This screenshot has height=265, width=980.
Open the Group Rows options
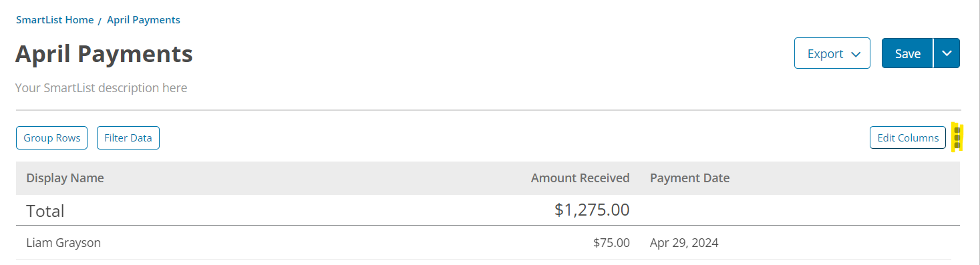(x=52, y=138)
